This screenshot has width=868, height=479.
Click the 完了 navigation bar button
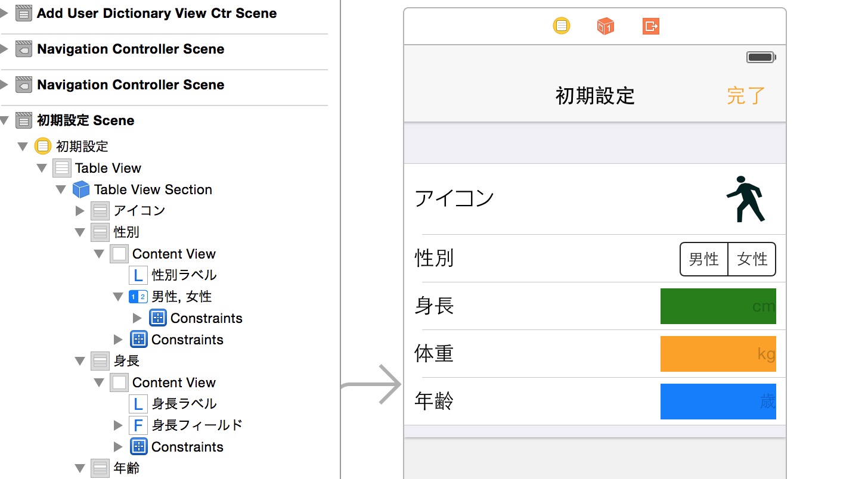tap(746, 96)
